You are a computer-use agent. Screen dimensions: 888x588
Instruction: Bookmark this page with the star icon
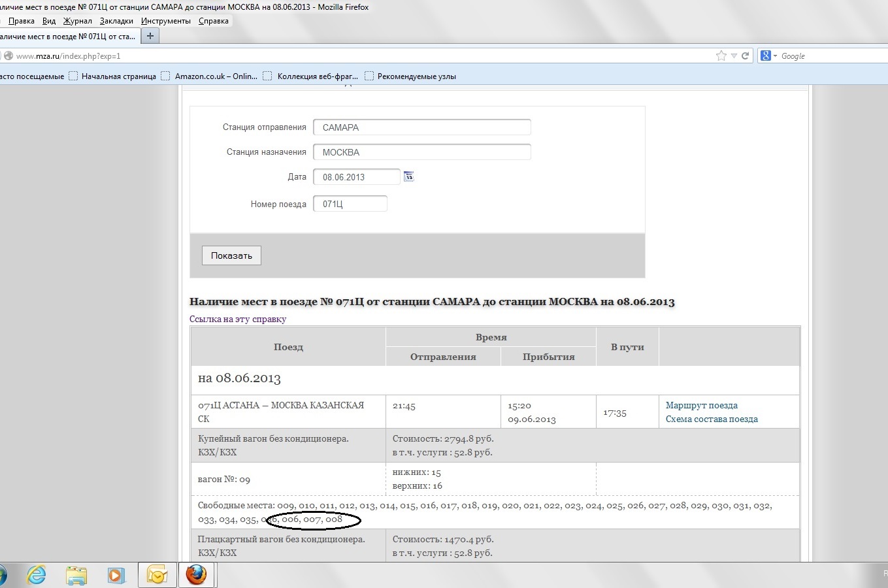[x=721, y=56]
